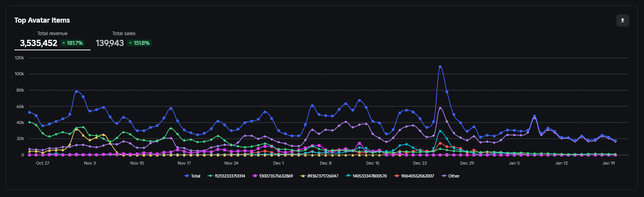Click the Nov 17 x-axis label

[x=184, y=163]
